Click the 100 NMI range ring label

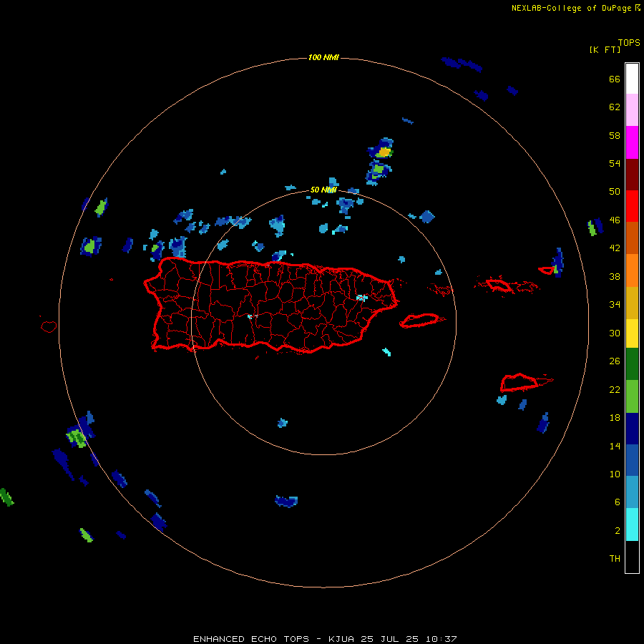(323, 57)
